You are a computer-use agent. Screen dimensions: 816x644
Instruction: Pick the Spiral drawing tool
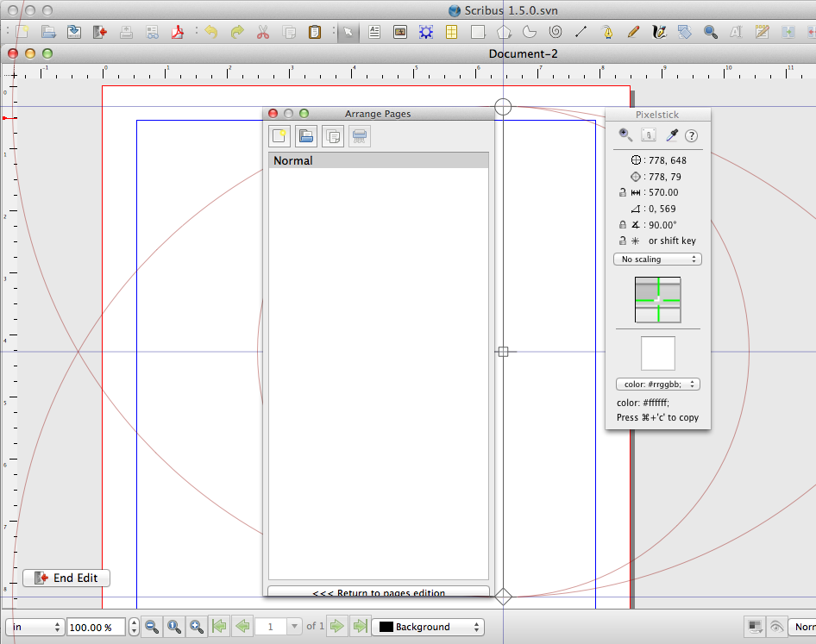click(x=556, y=33)
